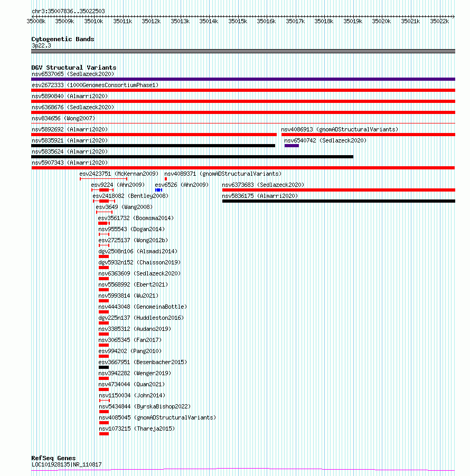This screenshot has width=470, height=476.
Task: Click the red nsv1073215 variant bar
Action: 104,434
